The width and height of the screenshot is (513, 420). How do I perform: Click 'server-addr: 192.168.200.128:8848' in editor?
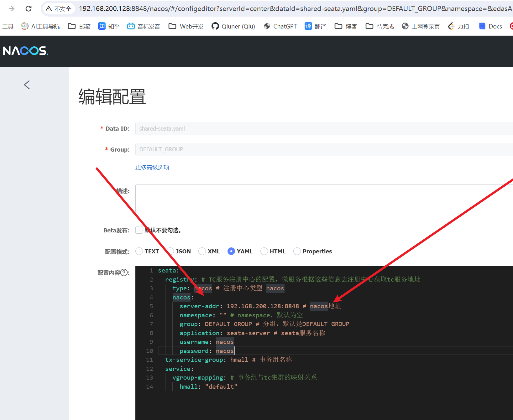coord(239,306)
